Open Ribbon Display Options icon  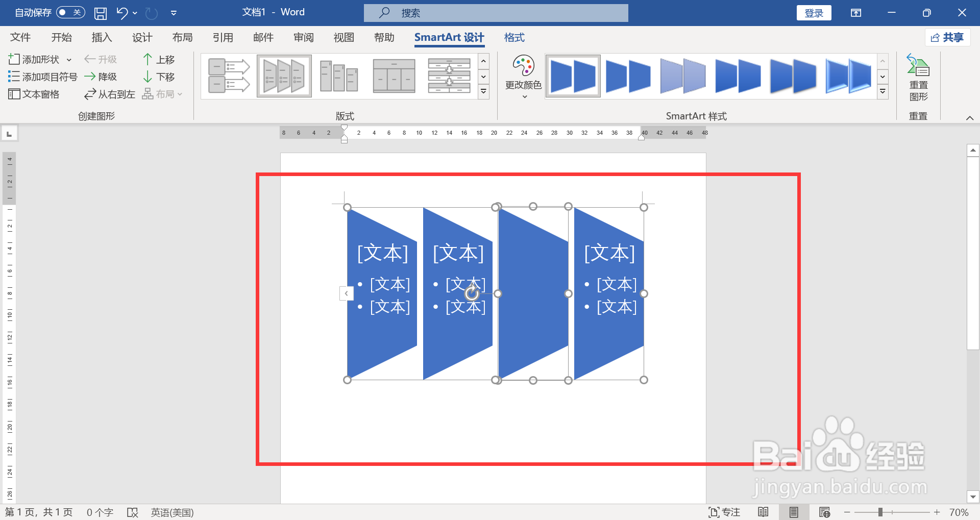(x=856, y=13)
